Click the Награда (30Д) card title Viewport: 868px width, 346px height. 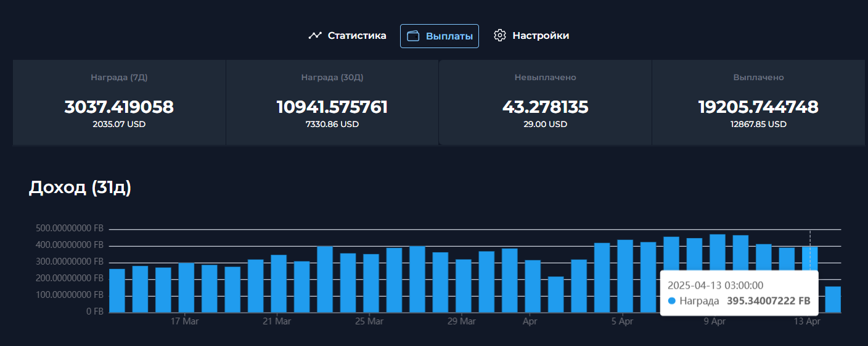tap(332, 78)
